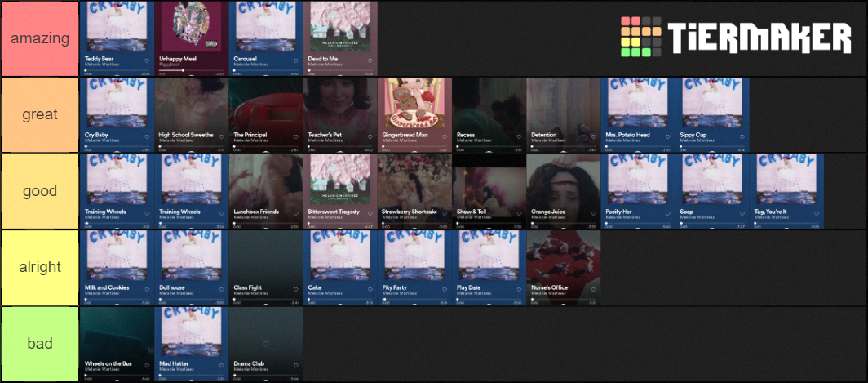
Task: Tap the heart icon on Lunchbox Friends
Action: click(x=295, y=213)
